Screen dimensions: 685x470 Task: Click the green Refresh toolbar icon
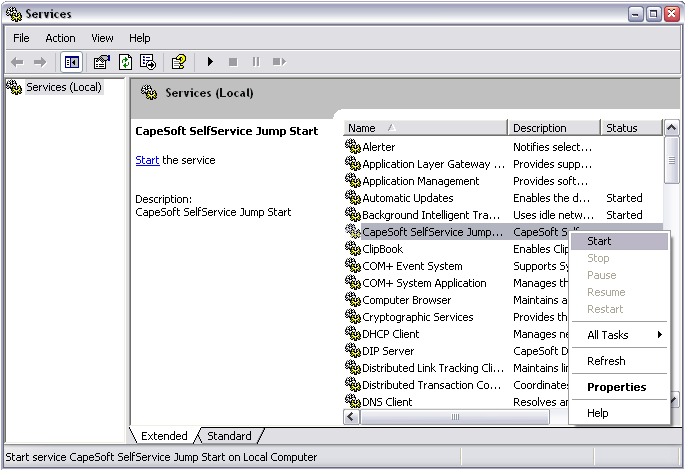tap(125, 62)
